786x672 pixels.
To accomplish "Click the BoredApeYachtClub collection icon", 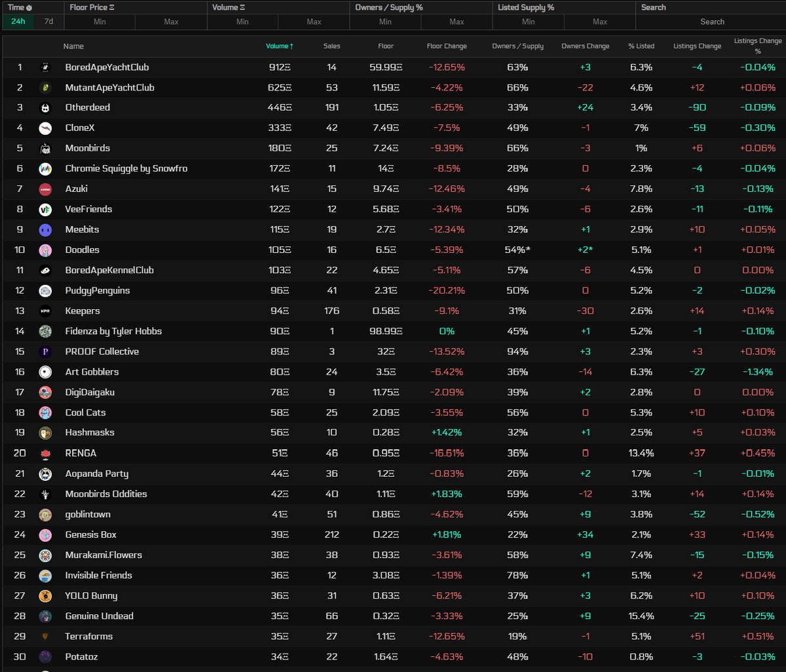I will pyautogui.click(x=45, y=67).
